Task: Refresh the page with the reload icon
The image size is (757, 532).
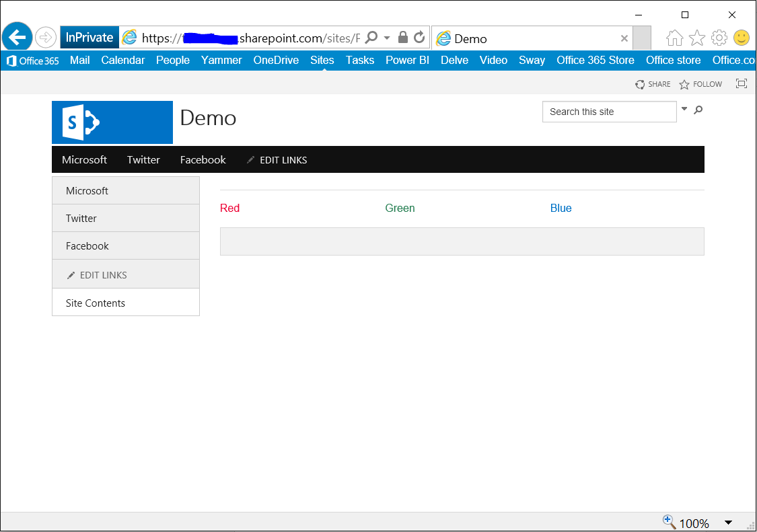Action: pyautogui.click(x=419, y=37)
